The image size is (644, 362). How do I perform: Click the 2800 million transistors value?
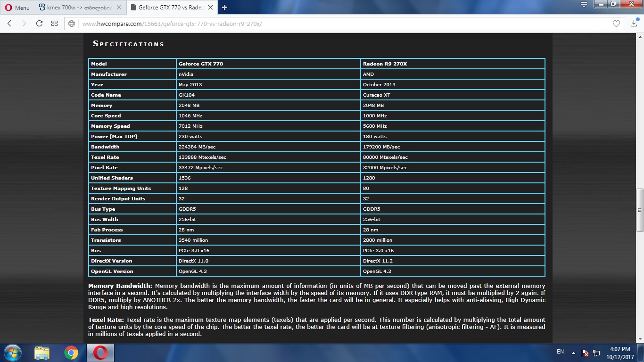378,240
